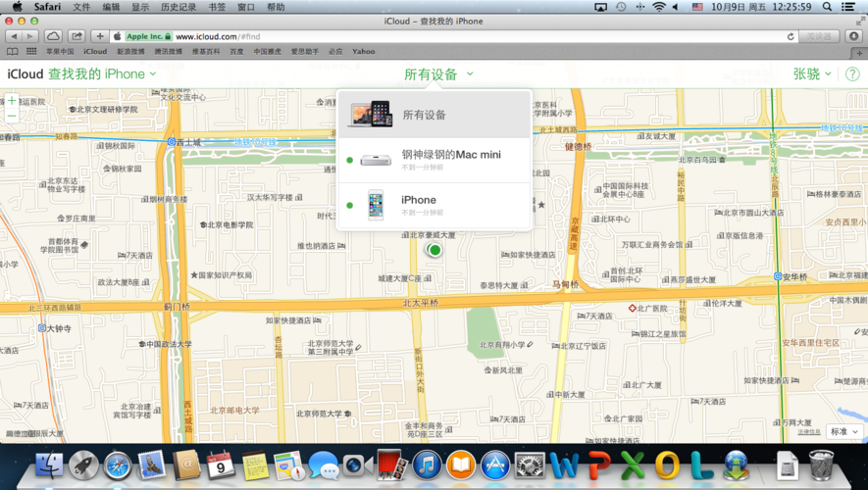The height and width of the screenshot is (490, 868).
Task: Open Messages bubble in the Dock
Action: click(324, 465)
